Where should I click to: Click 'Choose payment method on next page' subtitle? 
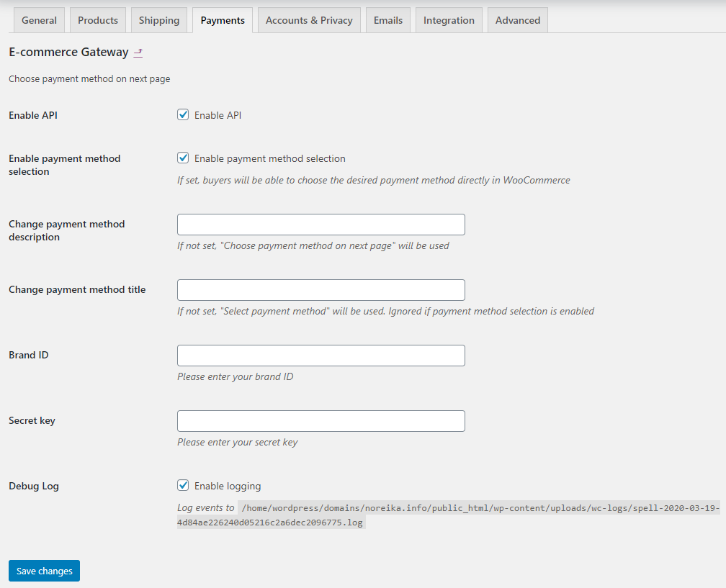[x=89, y=79]
